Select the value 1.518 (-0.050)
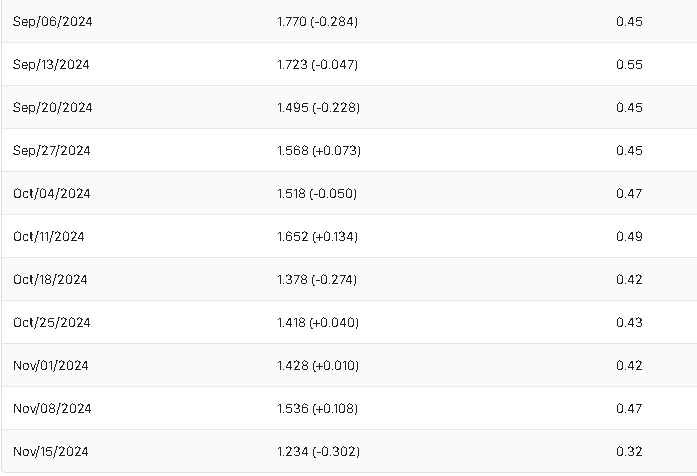Screen dimensions: 697x476 [317, 193]
